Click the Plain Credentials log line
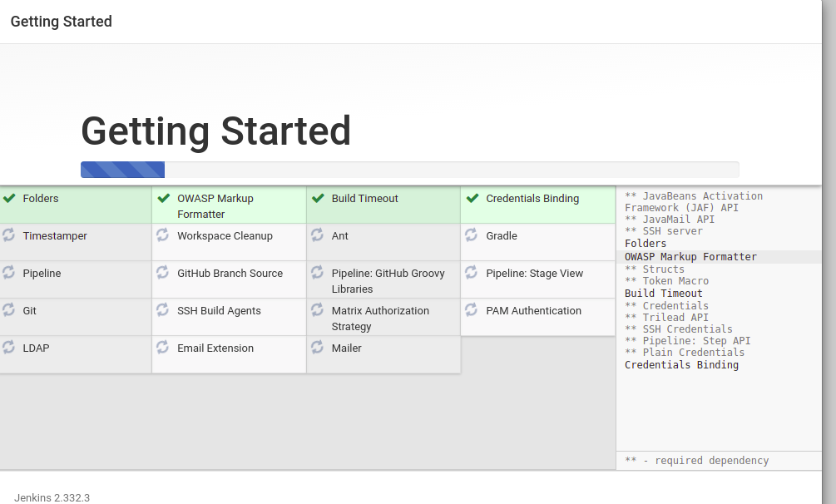Screen dimensions: 836x504 tap(685, 353)
